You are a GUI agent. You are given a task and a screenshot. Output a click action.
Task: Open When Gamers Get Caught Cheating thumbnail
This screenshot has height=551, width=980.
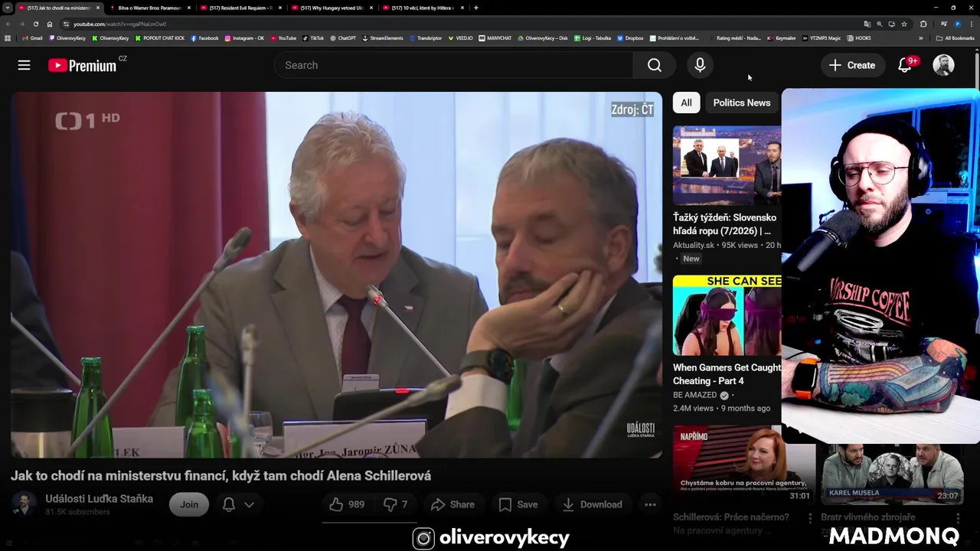point(727,315)
